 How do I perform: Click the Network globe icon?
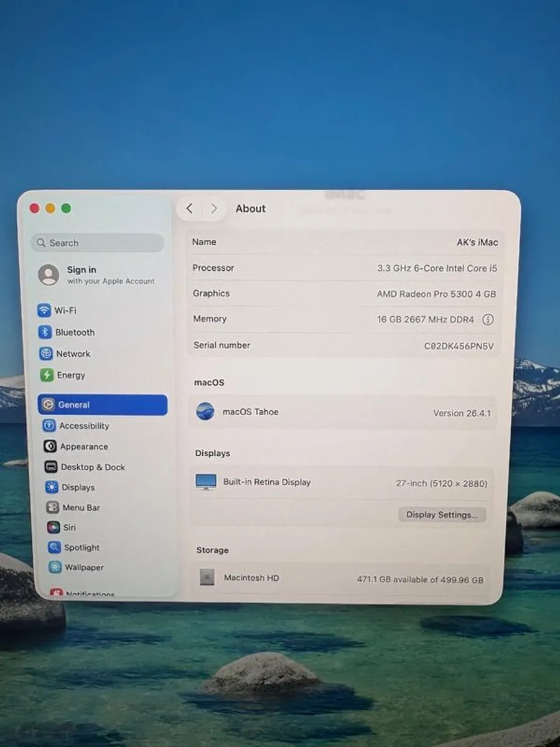click(46, 354)
